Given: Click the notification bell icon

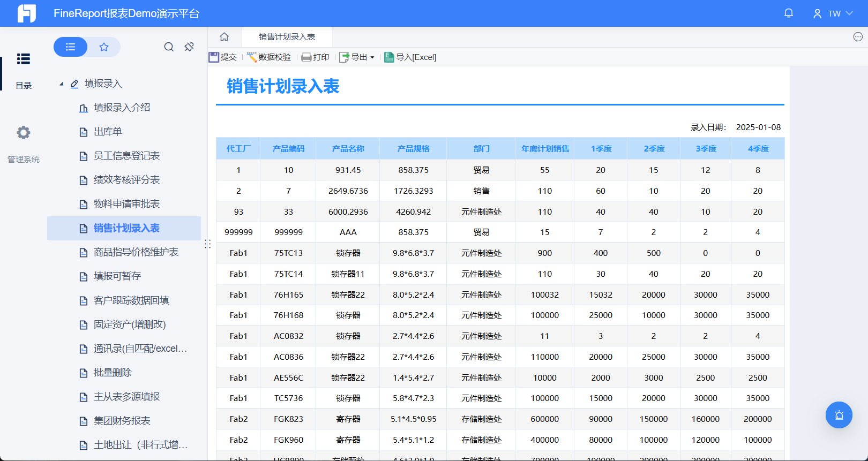Looking at the screenshot, I should (x=788, y=13).
